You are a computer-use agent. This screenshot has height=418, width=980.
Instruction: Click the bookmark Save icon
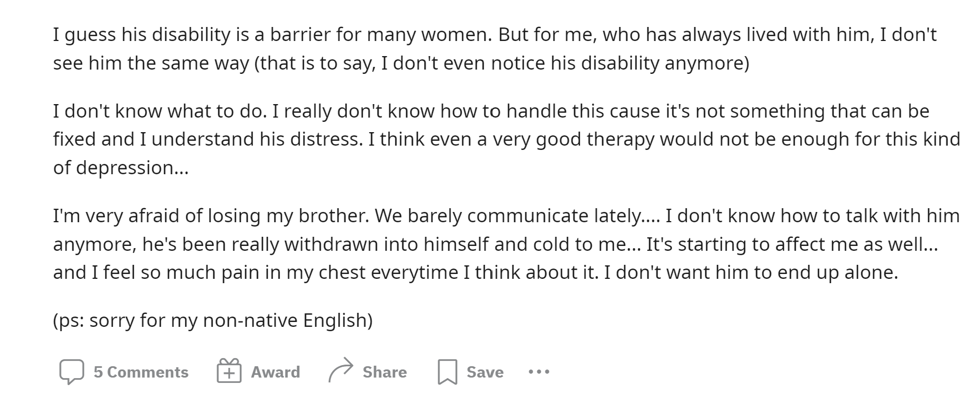[447, 372]
